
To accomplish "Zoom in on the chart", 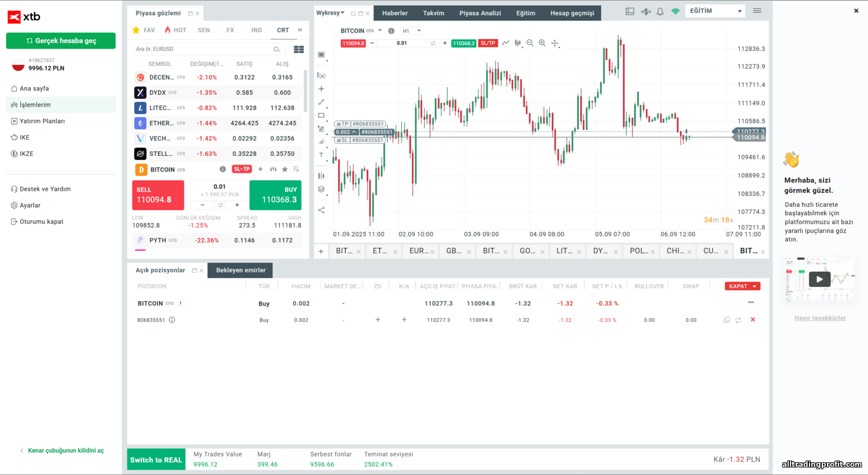I will click(542, 43).
